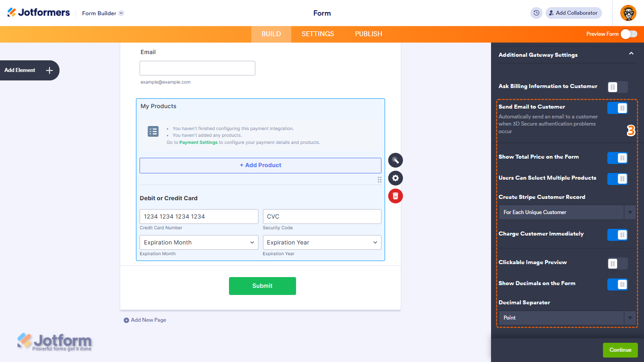Enable Ask Billing Information to Customer

coord(618,87)
